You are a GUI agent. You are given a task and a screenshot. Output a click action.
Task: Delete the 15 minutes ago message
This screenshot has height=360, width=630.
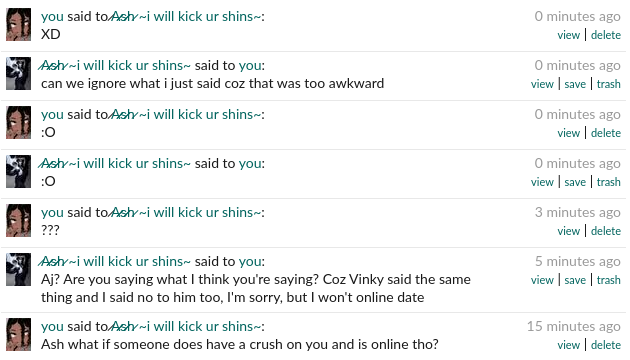click(605, 345)
